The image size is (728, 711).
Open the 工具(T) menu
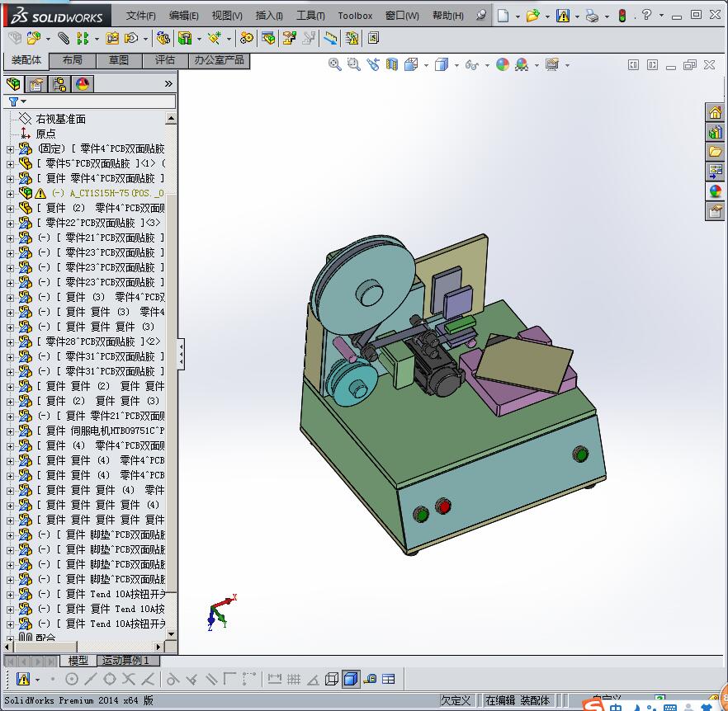tap(310, 16)
